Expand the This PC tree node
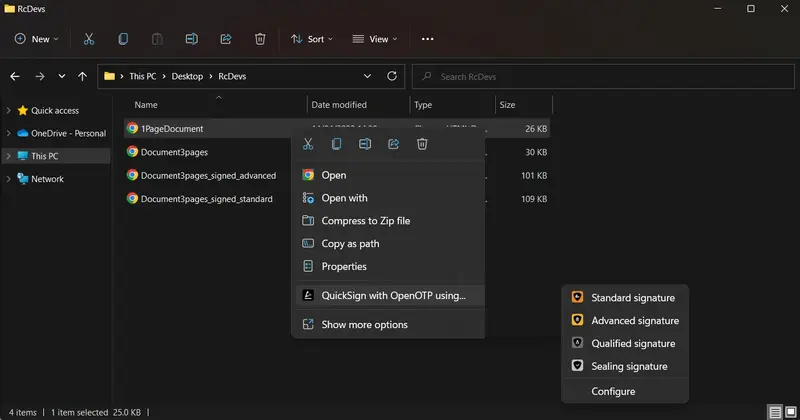Image resolution: width=800 pixels, height=420 pixels. pos(8,156)
